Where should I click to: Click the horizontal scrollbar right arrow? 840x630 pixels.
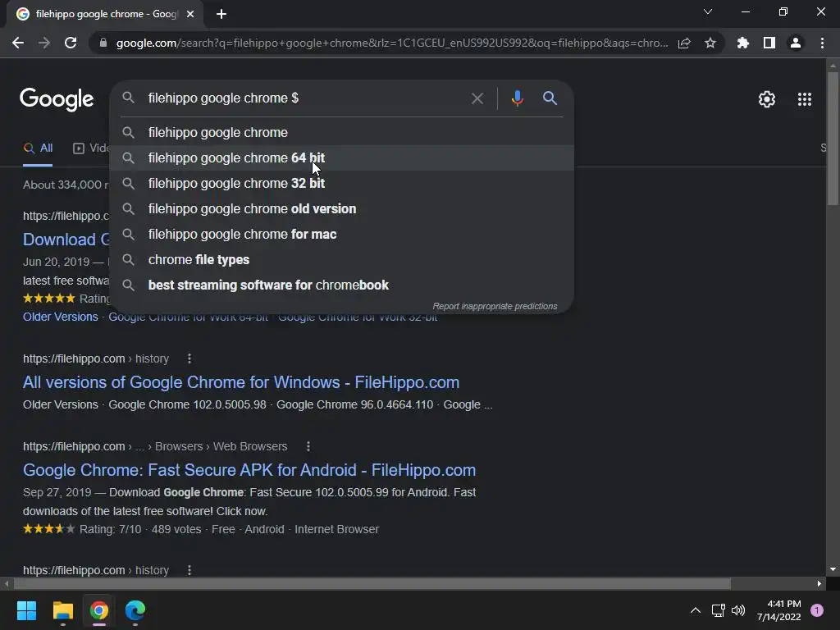point(819,583)
